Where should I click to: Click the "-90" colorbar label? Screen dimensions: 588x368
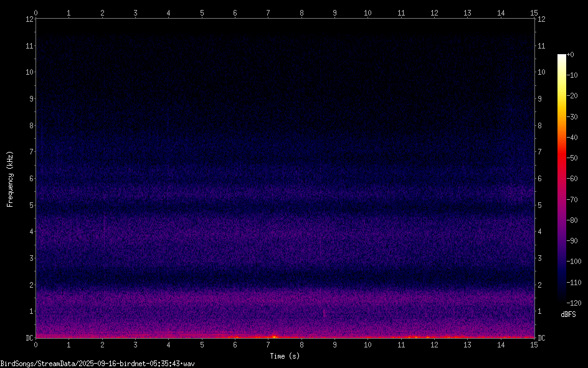572,241
